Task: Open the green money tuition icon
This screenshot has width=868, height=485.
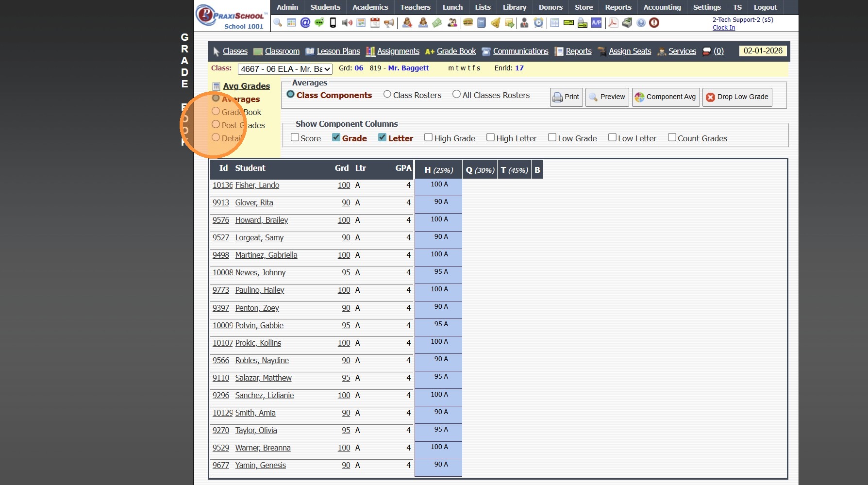Action: 437,23
